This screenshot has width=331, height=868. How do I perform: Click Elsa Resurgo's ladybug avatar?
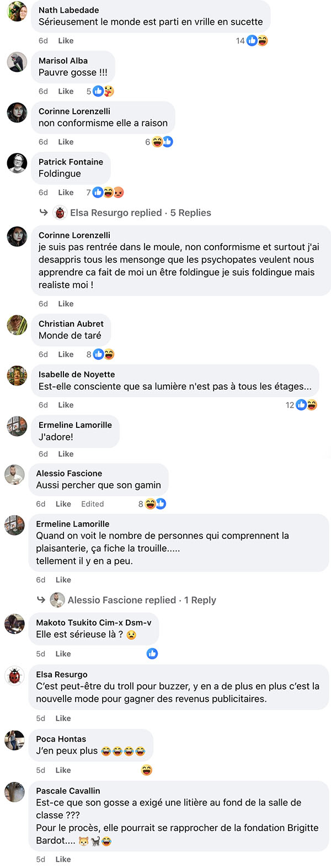(15, 676)
